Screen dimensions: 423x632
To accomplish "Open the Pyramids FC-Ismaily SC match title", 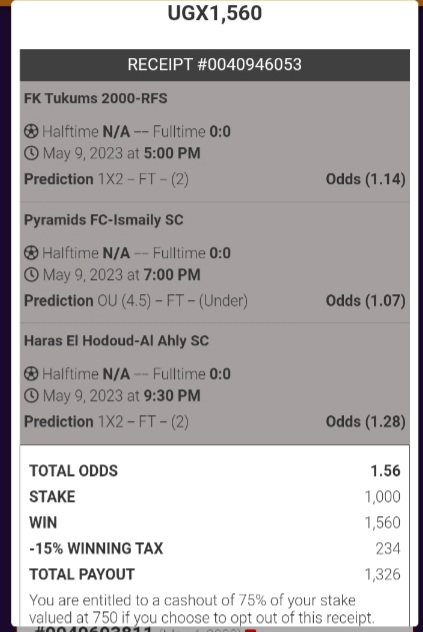I will pos(104,220).
